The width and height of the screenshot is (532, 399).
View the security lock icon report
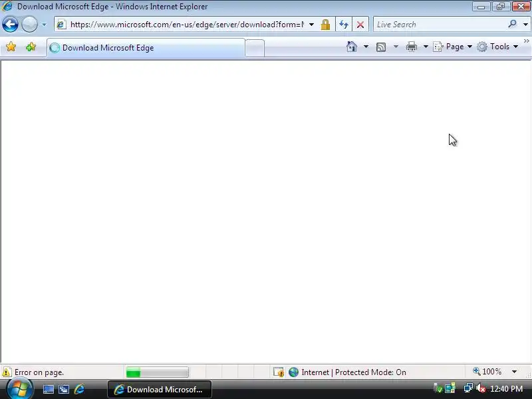[325, 25]
